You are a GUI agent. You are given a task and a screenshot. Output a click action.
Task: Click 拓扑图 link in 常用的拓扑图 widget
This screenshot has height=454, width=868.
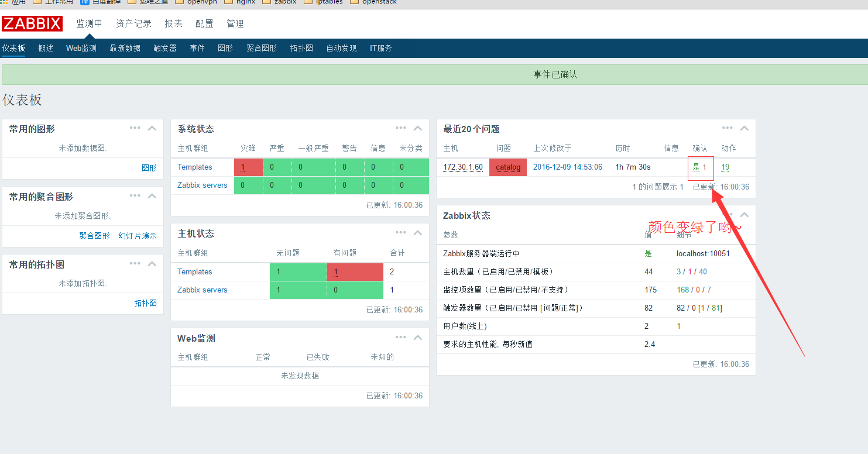pyautogui.click(x=146, y=303)
